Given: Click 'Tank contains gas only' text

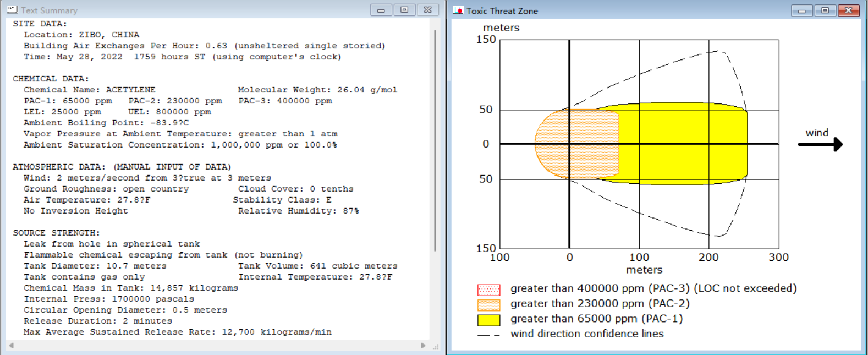Looking at the screenshot, I should click(84, 277).
